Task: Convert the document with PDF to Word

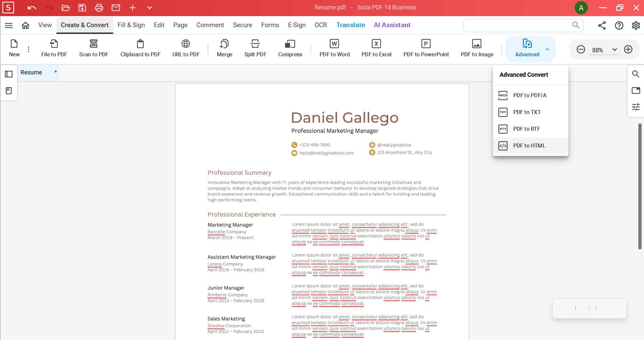Action: click(334, 48)
